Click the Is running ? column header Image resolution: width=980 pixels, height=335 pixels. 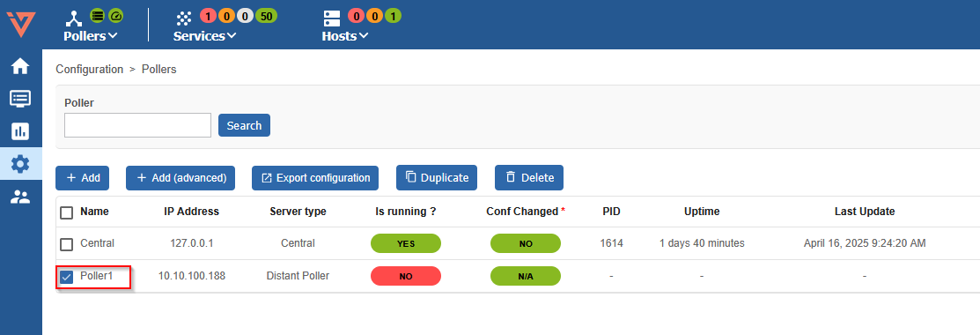[406, 212]
